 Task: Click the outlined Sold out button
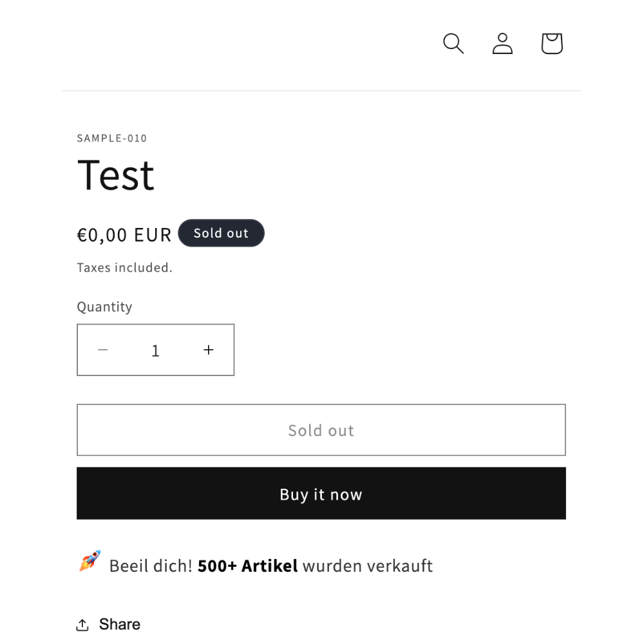[321, 430]
